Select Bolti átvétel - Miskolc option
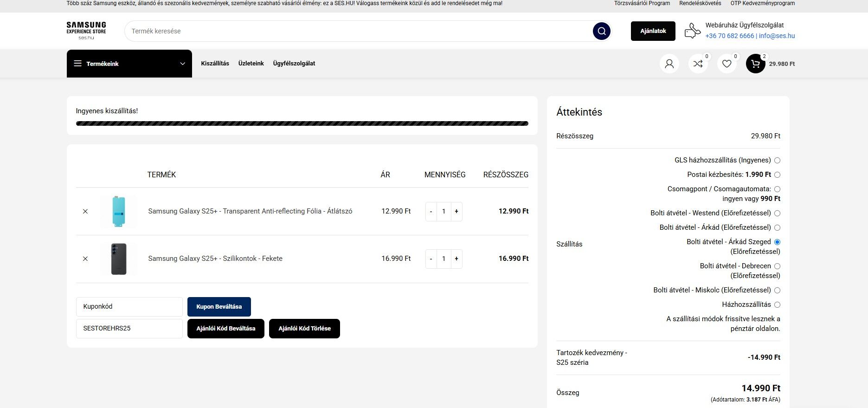This screenshot has width=868, height=408. (777, 290)
